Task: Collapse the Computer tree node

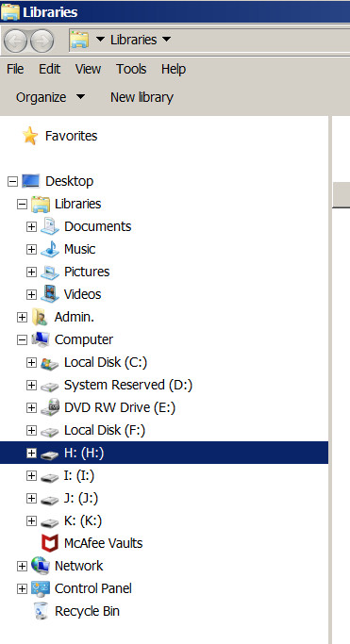Action: coord(23,339)
